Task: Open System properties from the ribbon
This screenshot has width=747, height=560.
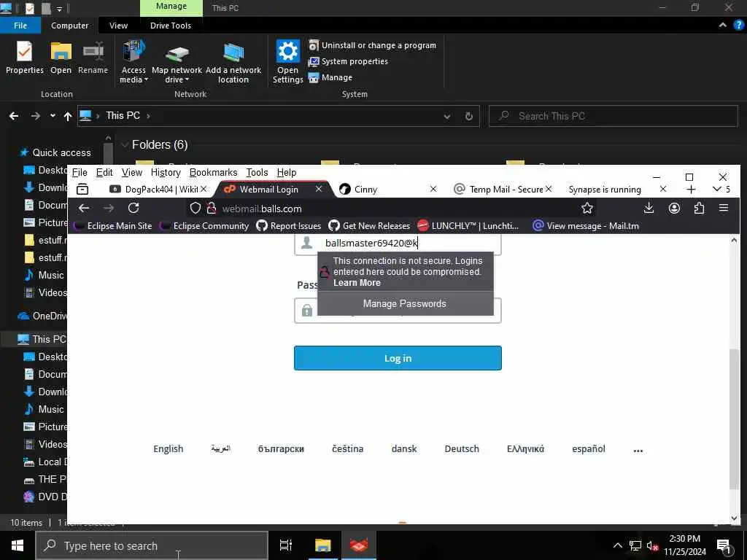Action: click(348, 61)
